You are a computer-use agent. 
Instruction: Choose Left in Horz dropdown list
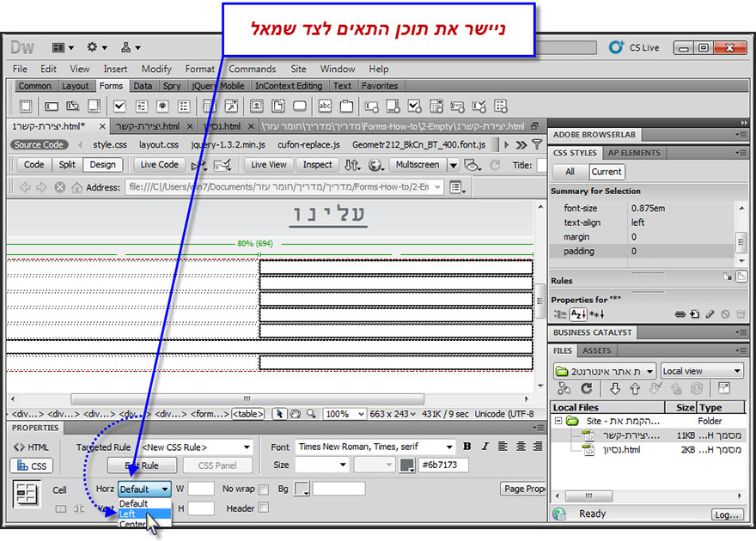tap(144, 514)
